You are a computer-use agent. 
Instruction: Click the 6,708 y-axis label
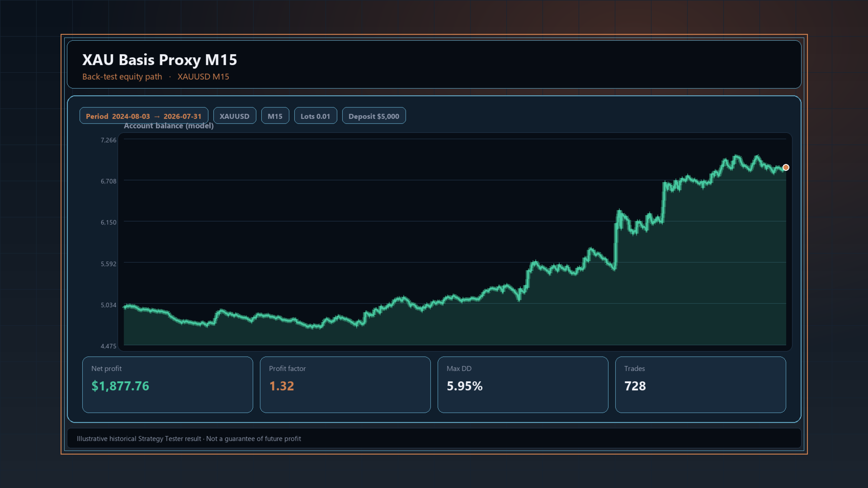pyautogui.click(x=108, y=181)
